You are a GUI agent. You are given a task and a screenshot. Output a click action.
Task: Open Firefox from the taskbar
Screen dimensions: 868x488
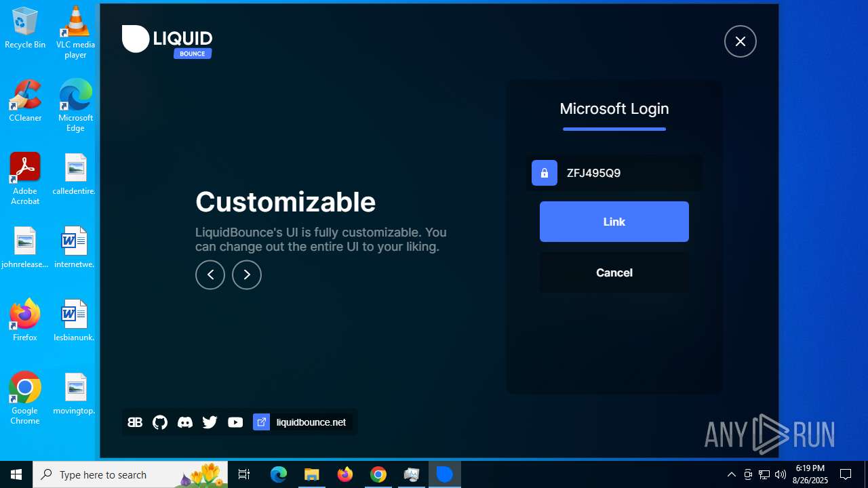(345, 474)
